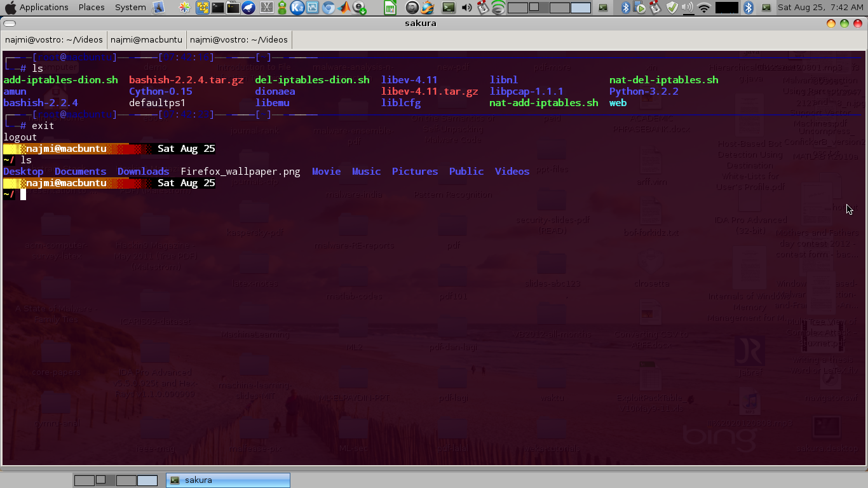The height and width of the screenshot is (488, 868).
Task: Switch to the najmi@macbuntu tab
Action: point(147,39)
